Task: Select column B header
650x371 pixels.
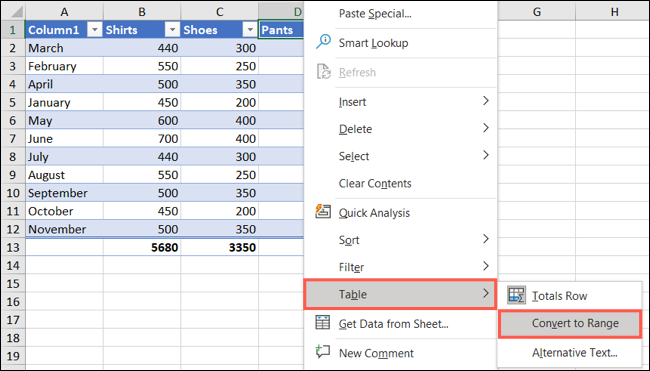Action: coord(142,12)
